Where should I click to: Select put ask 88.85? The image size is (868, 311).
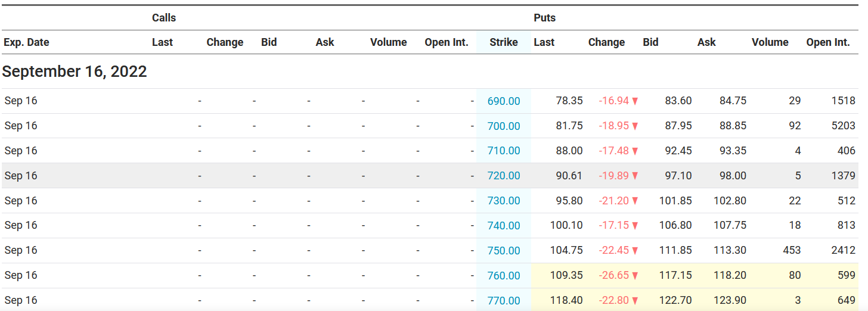[x=733, y=126]
